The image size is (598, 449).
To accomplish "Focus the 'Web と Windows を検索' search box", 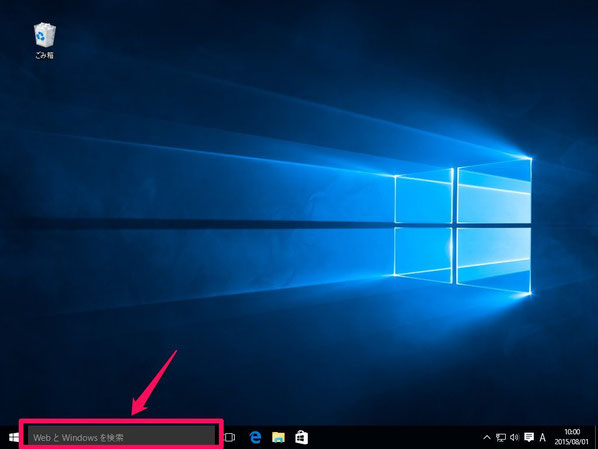I will coord(121,437).
